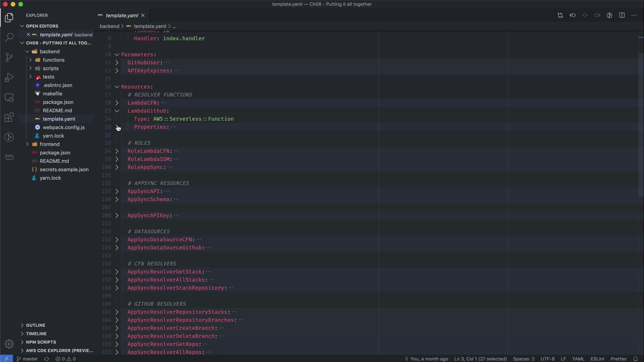Open Remote Explorer in activity bar

point(9,98)
